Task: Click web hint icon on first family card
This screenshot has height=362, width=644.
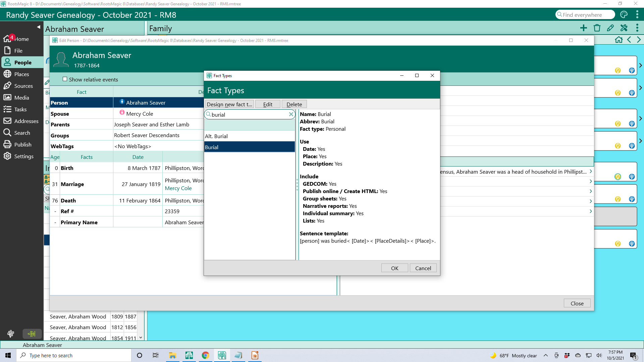Action: point(632,70)
